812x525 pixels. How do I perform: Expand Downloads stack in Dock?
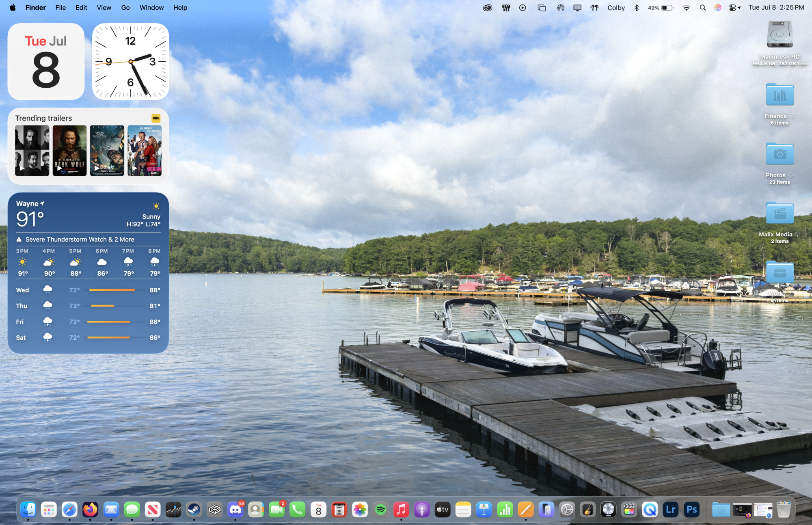point(721,510)
